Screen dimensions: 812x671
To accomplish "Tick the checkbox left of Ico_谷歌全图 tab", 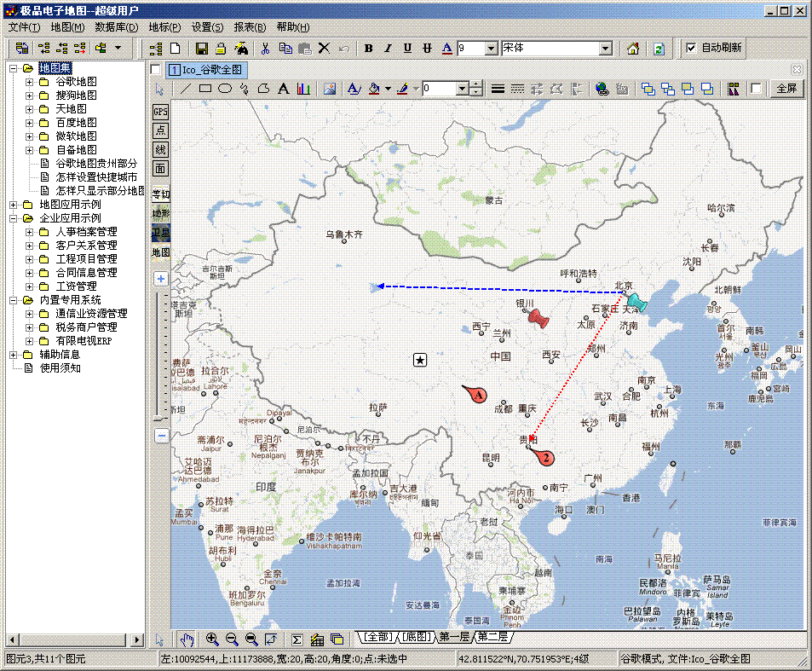I will coord(155,69).
